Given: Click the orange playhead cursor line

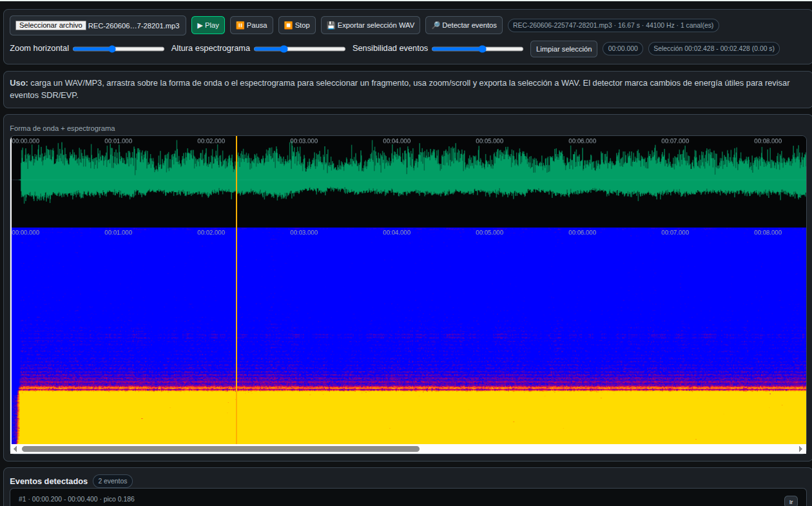Looking at the screenshot, I should coord(237,290).
